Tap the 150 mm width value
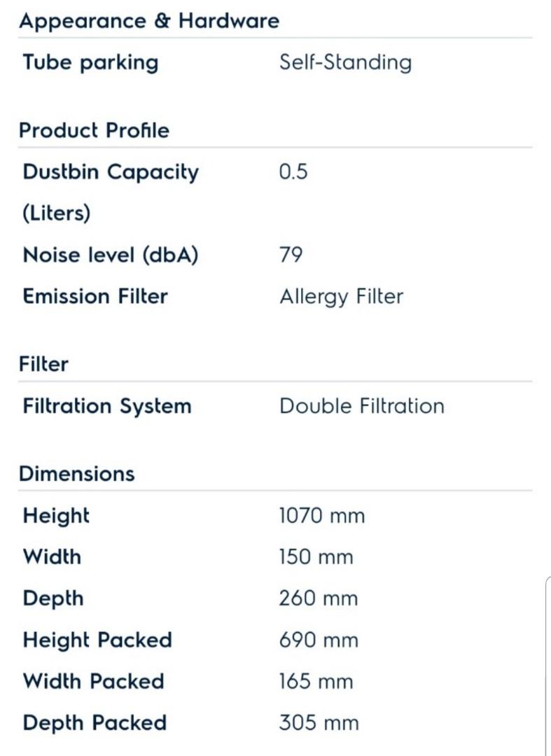Viewport: 551px width, 756px height. [316, 558]
